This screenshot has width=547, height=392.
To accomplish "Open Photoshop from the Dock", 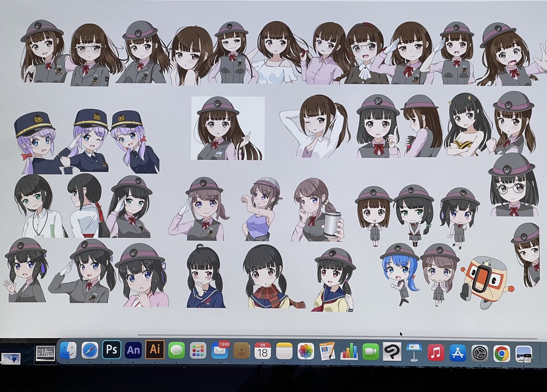I will (112, 350).
